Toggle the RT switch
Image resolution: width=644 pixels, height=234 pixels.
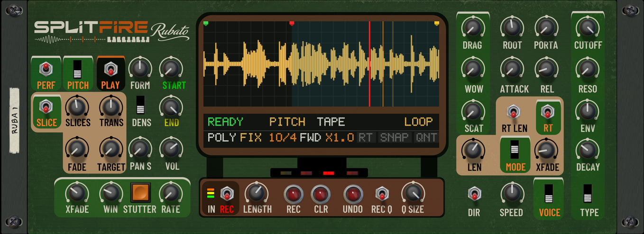tap(548, 112)
